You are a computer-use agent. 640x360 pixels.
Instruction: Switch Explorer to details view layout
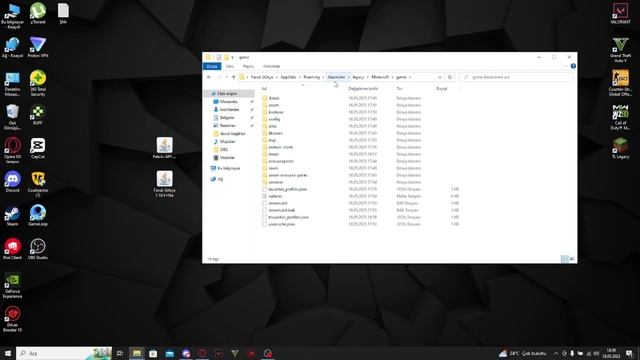point(564,259)
